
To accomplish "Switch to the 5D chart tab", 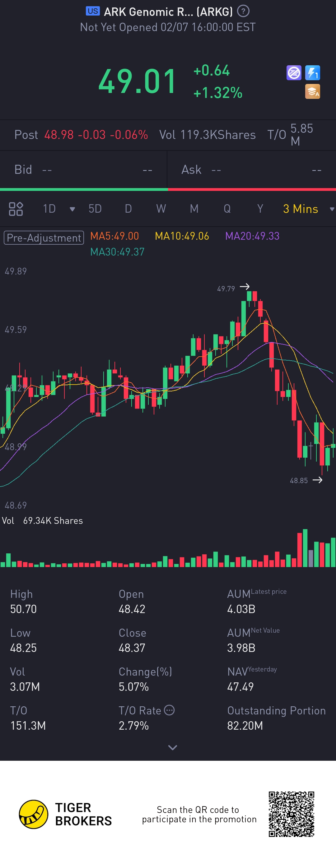I will pyautogui.click(x=95, y=209).
